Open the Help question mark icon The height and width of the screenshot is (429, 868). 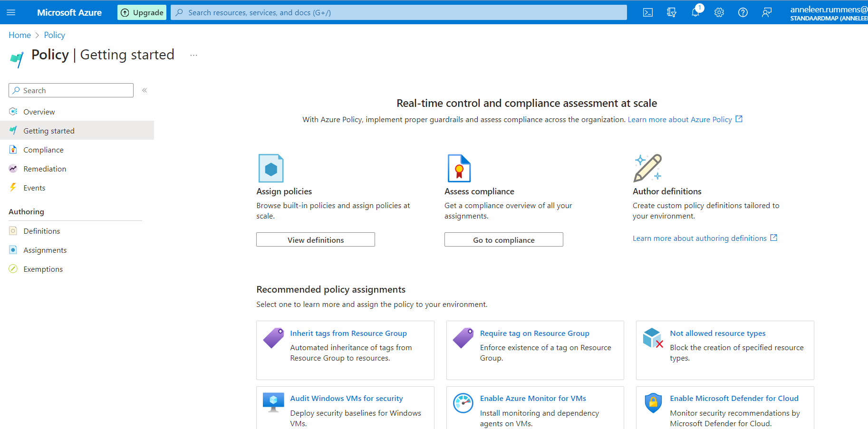pyautogui.click(x=743, y=12)
